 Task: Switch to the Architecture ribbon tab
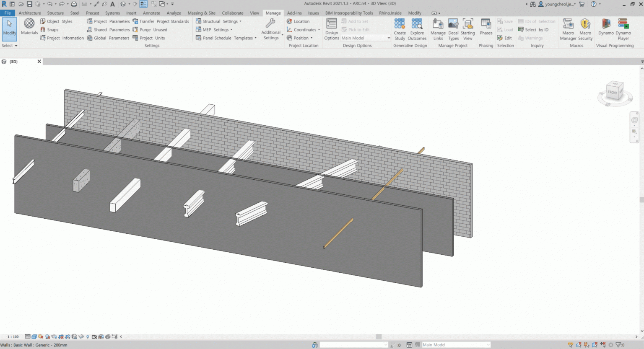(x=29, y=13)
